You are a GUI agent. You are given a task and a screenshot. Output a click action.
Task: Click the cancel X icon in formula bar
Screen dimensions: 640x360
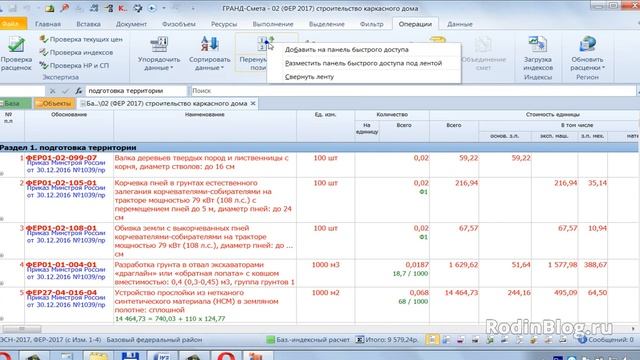coord(52,91)
